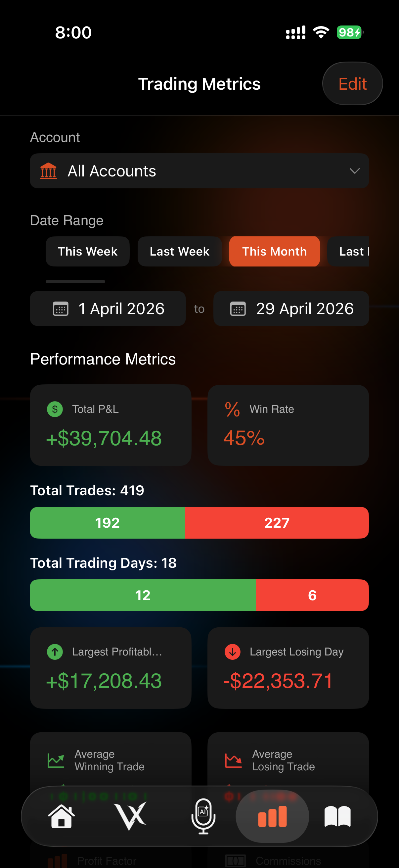Tap the end date calendar icon
This screenshot has width=399, height=868.
click(238, 309)
